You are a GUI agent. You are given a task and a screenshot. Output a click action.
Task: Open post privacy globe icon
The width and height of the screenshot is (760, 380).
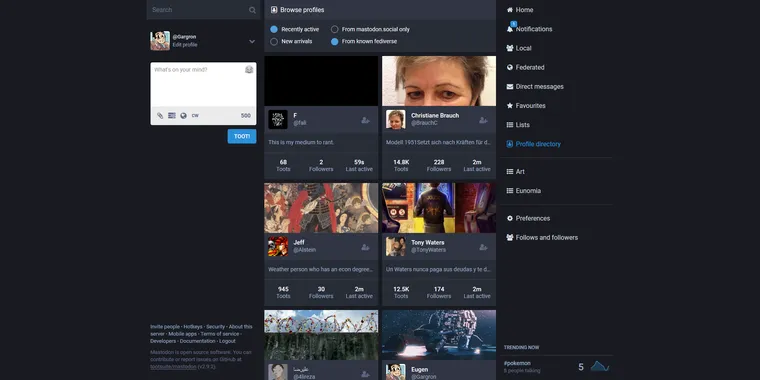[x=183, y=115]
